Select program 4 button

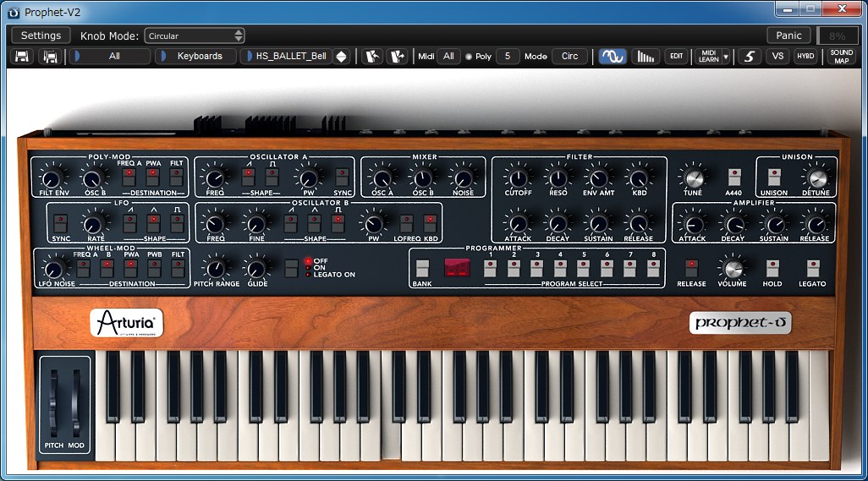pos(560,269)
